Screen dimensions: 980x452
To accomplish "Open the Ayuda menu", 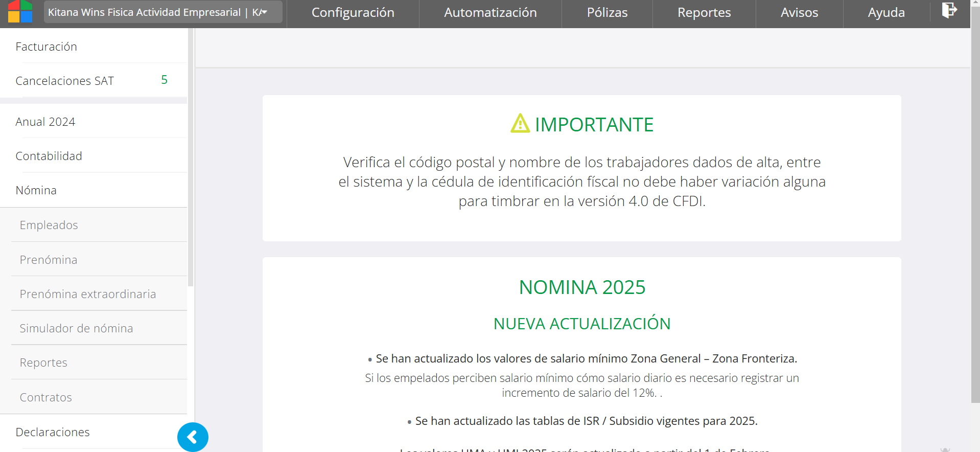I will (886, 13).
